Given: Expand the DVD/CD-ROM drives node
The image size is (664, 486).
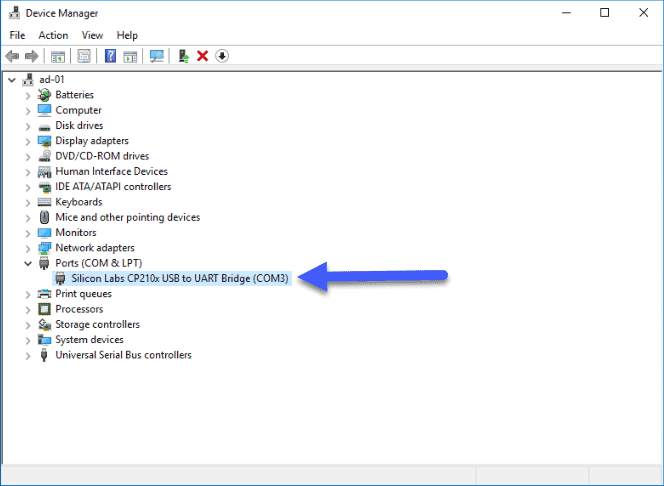Looking at the screenshot, I should (x=28, y=157).
